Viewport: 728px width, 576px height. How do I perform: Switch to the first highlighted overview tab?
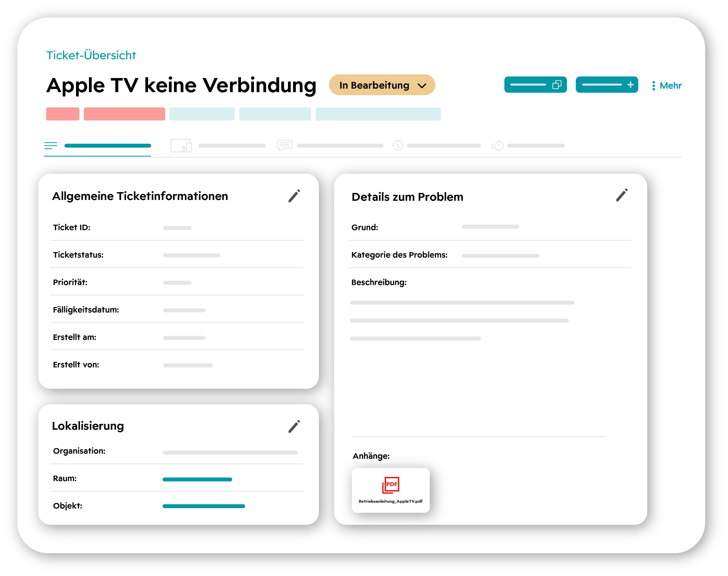[x=108, y=145]
